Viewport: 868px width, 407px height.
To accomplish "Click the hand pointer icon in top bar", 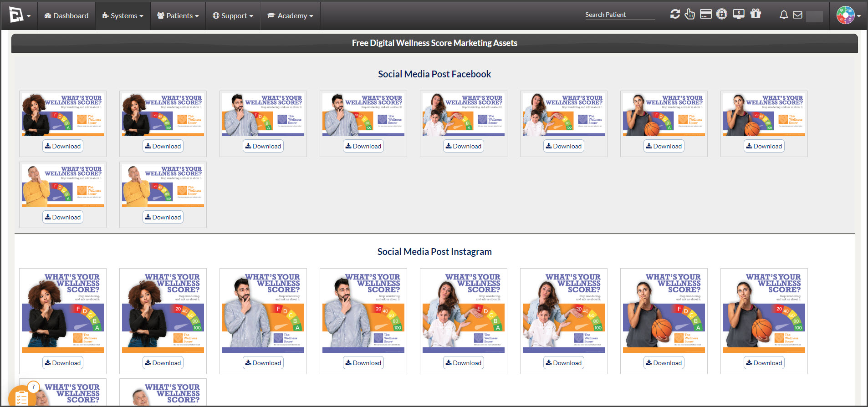I will [690, 14].
